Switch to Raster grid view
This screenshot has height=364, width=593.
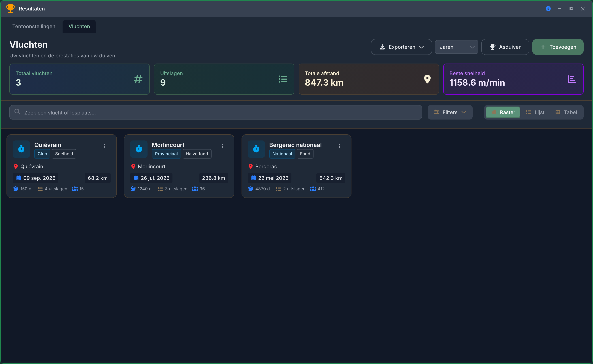(x=503, y=112)
